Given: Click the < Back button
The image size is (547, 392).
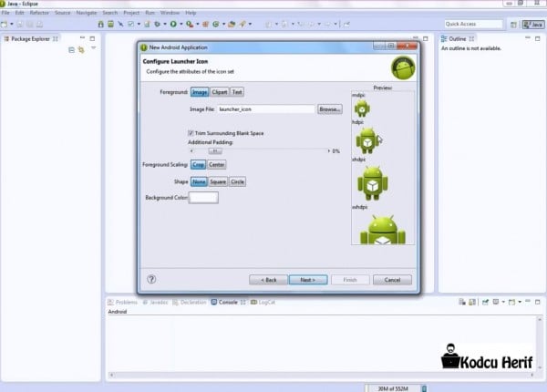Looking at the screenshot, I should (269, 280).
